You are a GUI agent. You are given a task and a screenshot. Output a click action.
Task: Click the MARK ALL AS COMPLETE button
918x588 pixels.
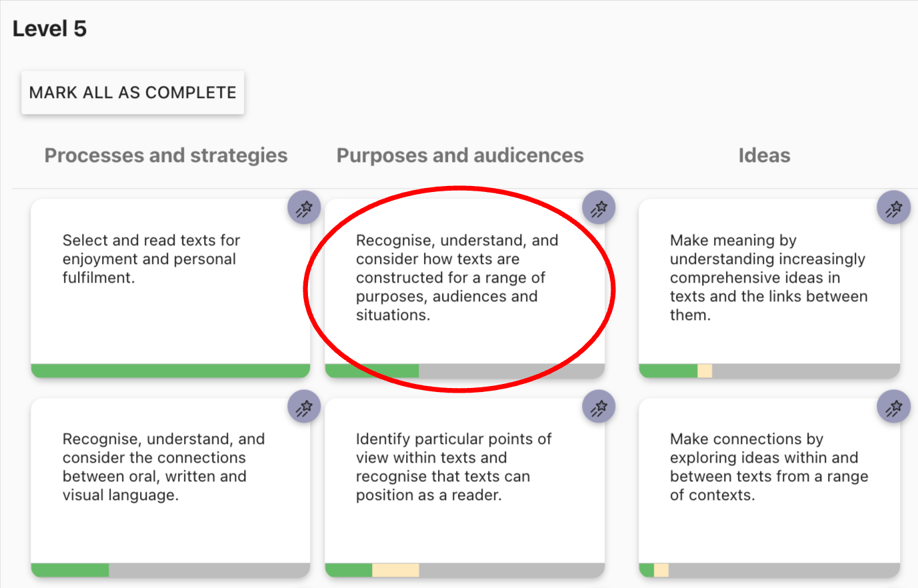click(133, 93)
